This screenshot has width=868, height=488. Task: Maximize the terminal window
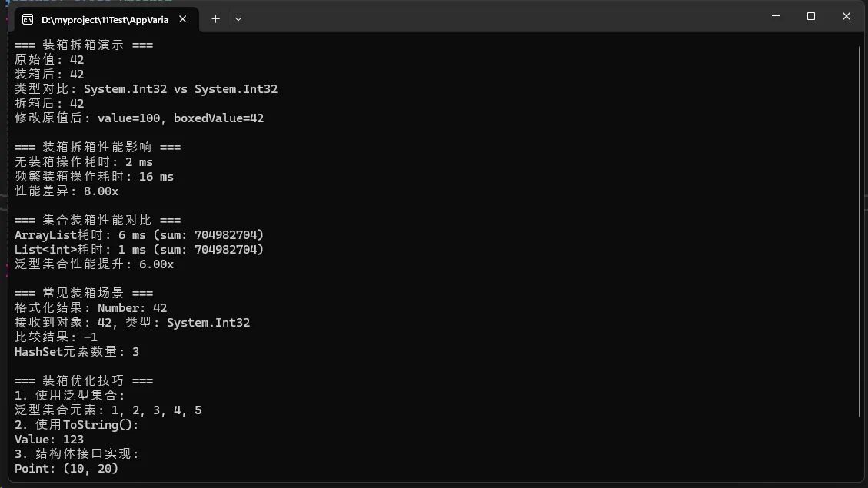[x=810, y=16]
